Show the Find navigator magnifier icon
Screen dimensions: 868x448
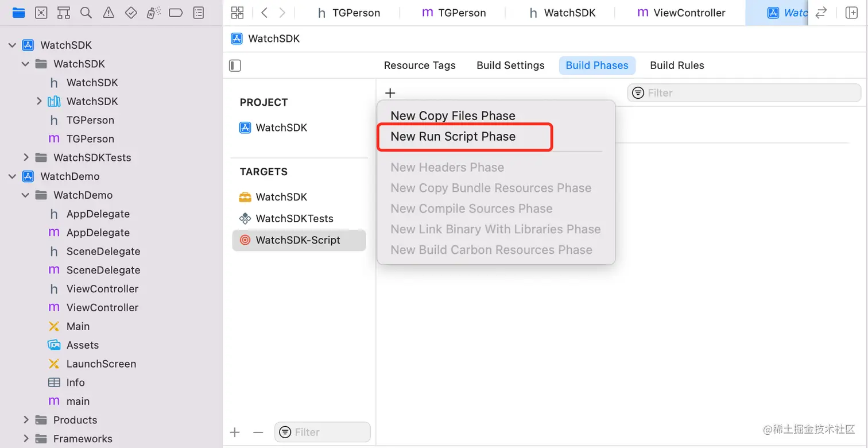[x=86, y=13]
